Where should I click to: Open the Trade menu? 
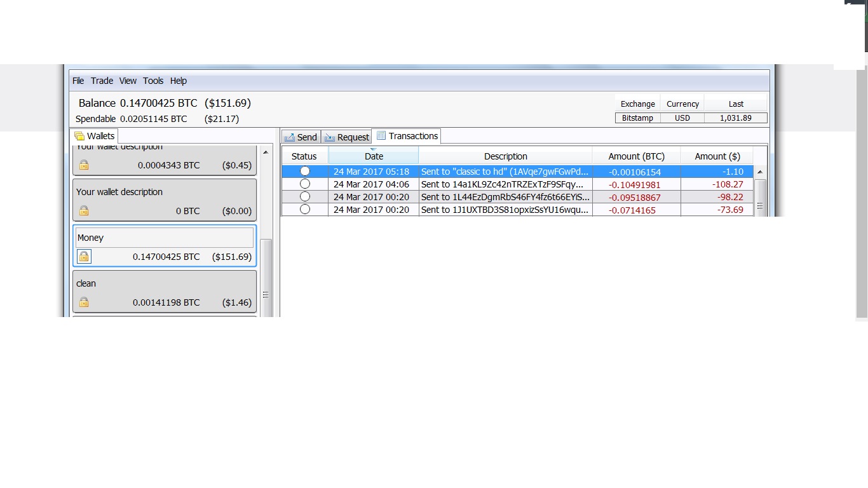(102, 81)
